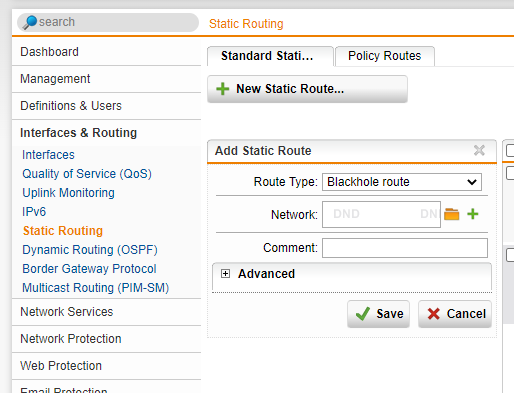Open Quality of Service (QoS) page
This screenshot has width=514, height=393.
(x=87, y=174)
